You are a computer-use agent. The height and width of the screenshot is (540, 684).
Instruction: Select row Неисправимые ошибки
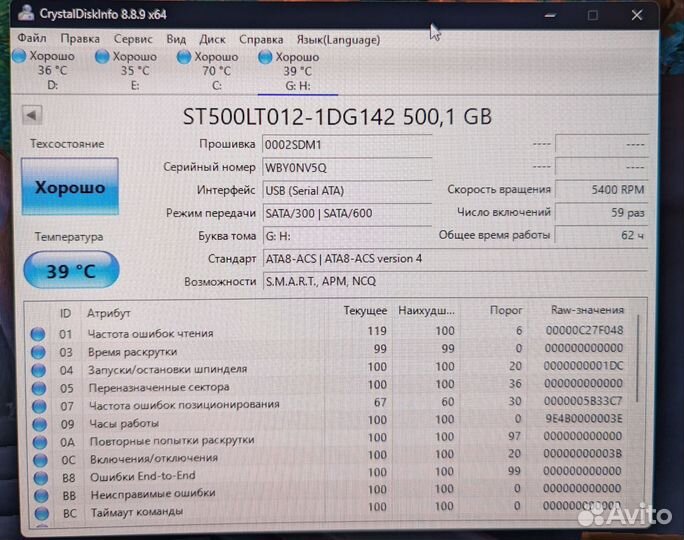327,492
